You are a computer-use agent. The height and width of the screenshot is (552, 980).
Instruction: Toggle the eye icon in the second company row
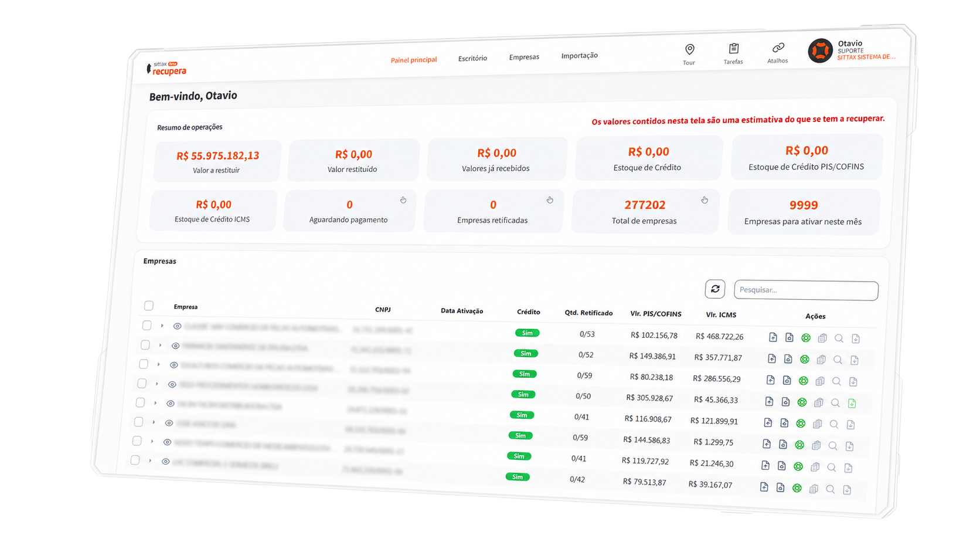[175, 346]
